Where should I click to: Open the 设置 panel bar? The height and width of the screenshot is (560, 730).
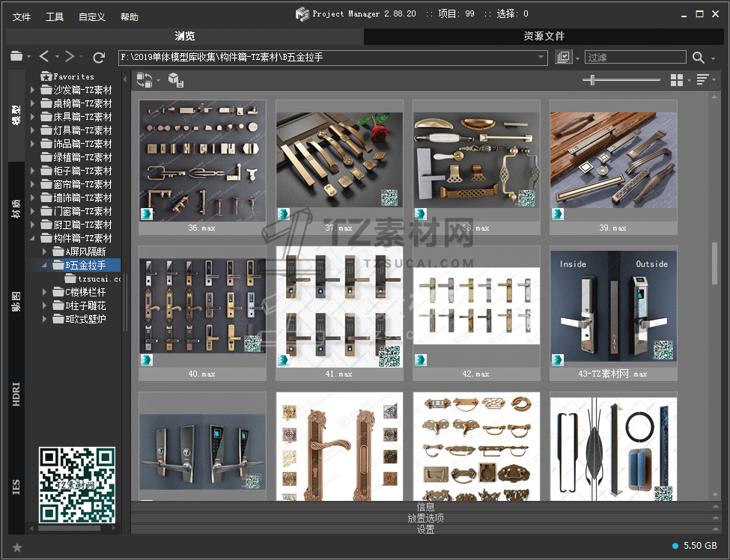[x=425, y=529]
